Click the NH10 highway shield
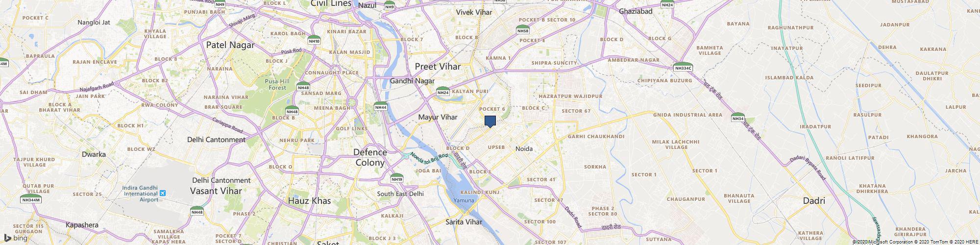Viewport: 980px width, 245px height. [x=314, y=40]
